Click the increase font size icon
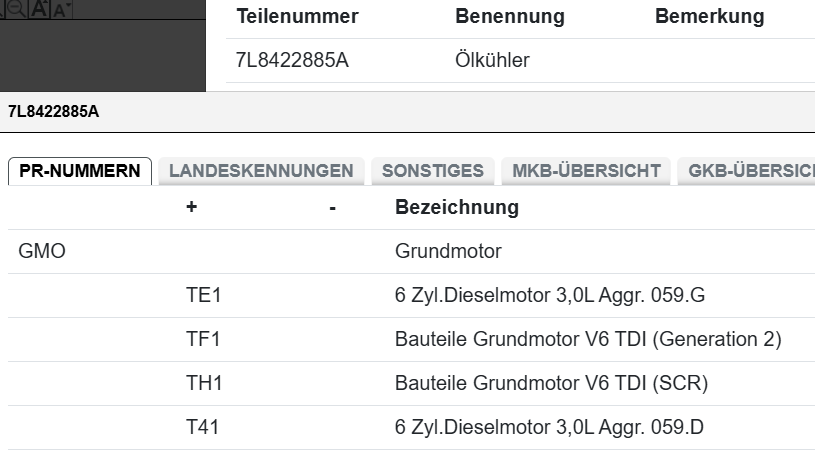The height and width of the screenshot is (450, 815). pos(40,8)
